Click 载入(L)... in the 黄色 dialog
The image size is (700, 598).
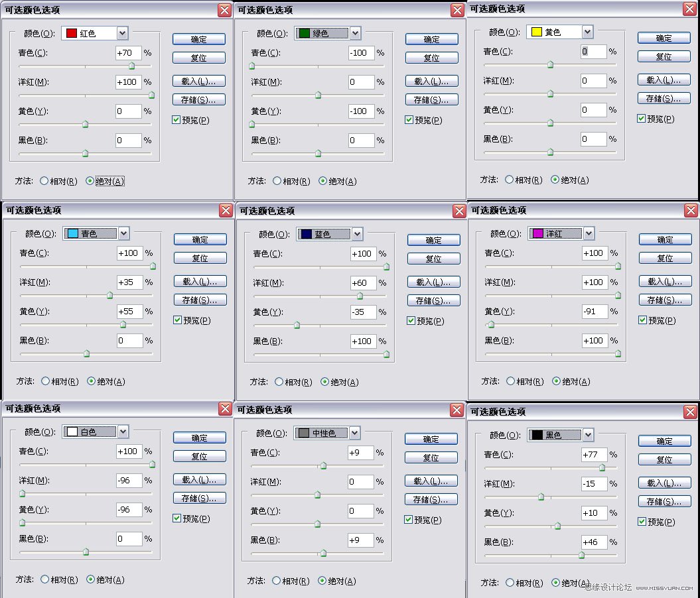[664, 80]
